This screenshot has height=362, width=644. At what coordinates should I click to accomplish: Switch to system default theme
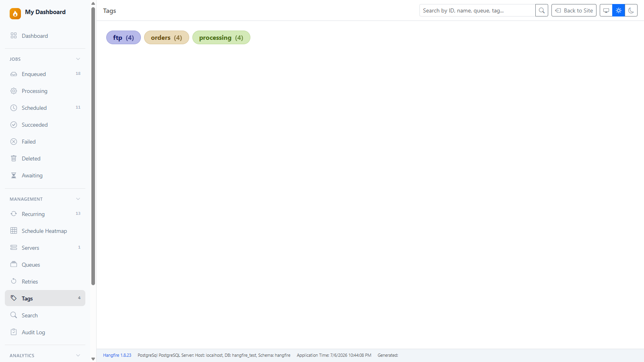tap(606, 10)
